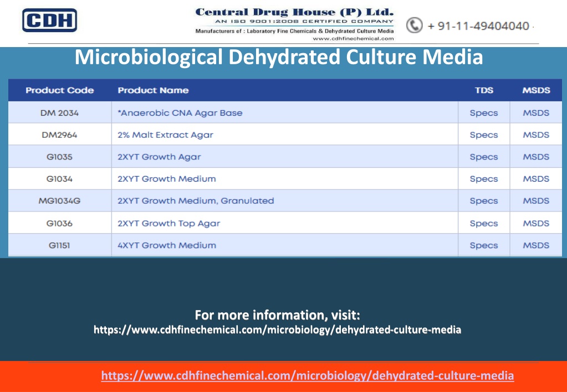Screen dimensions: 567x392
Task: Select product code DM2964
Action: pos(59,135)
